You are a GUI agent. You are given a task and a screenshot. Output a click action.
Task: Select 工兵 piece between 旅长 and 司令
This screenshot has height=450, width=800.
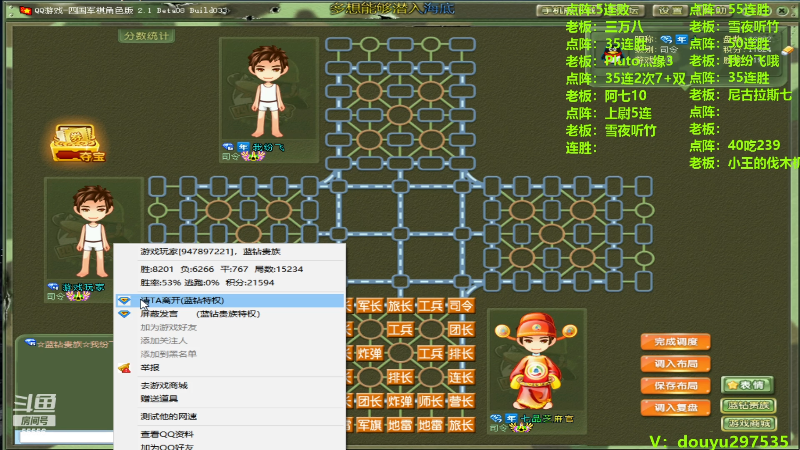click(x=431, y=306)
